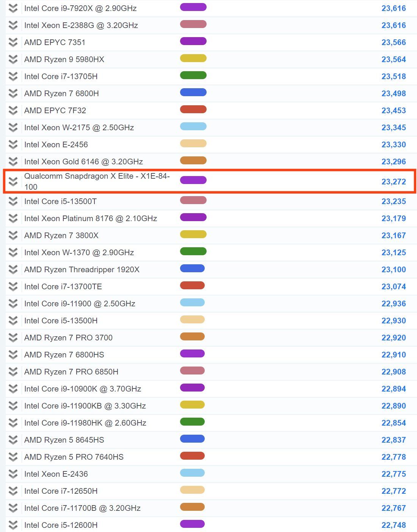Open Intel Core i9-11980HK @ 2.60GHz link
Screen dimensions: 417x532
click(85, 423)
